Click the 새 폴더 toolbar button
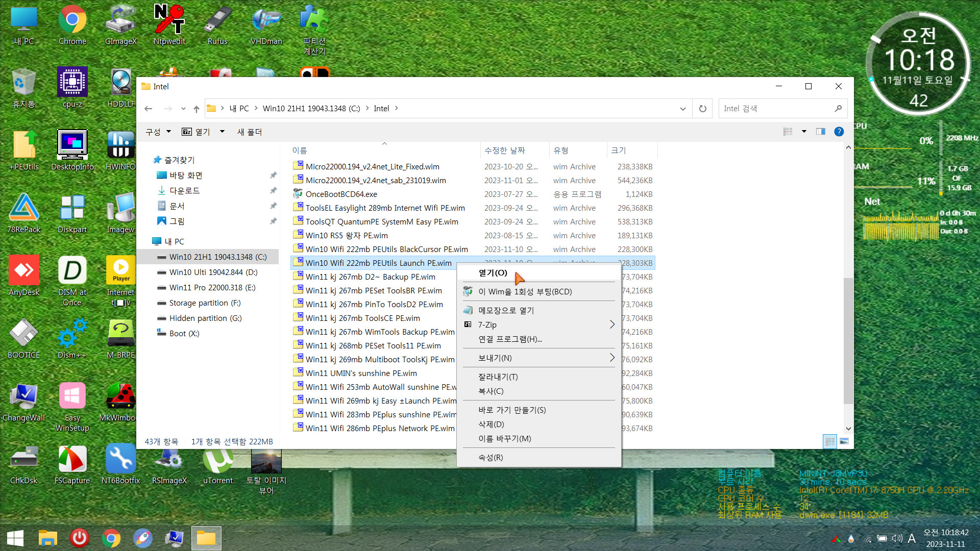The height and width of the screenshot is (551, 980). 249,132
